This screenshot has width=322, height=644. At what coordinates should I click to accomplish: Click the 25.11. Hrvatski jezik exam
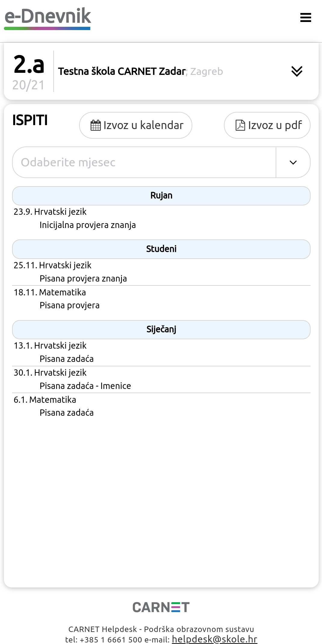(52, 265)
